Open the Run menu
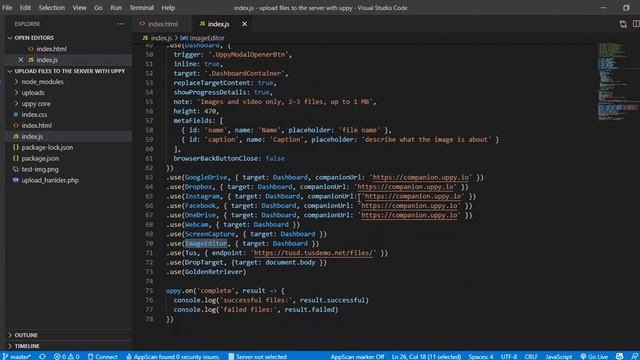The height and width of the screenshot is (360, 640). pos(116,7)
